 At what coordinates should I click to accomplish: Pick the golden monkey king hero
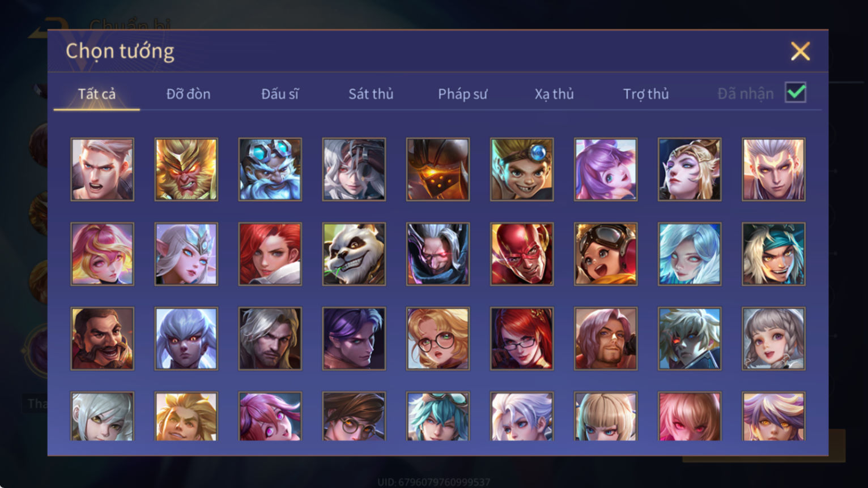pyautogui.click(x=186, y=169)
